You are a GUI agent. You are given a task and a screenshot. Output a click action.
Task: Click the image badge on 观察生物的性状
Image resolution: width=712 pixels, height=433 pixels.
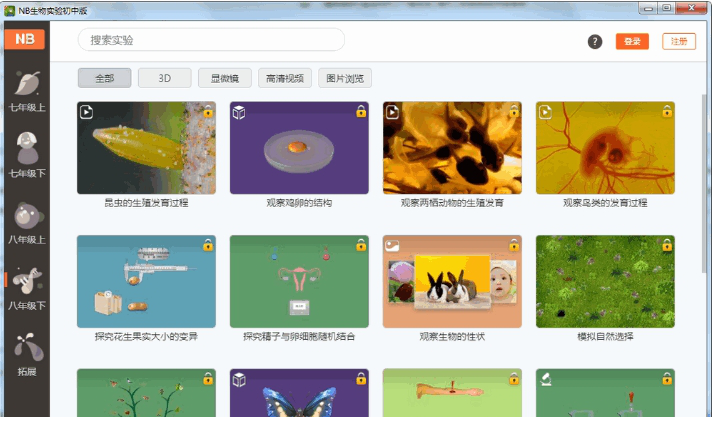[392, 245]
